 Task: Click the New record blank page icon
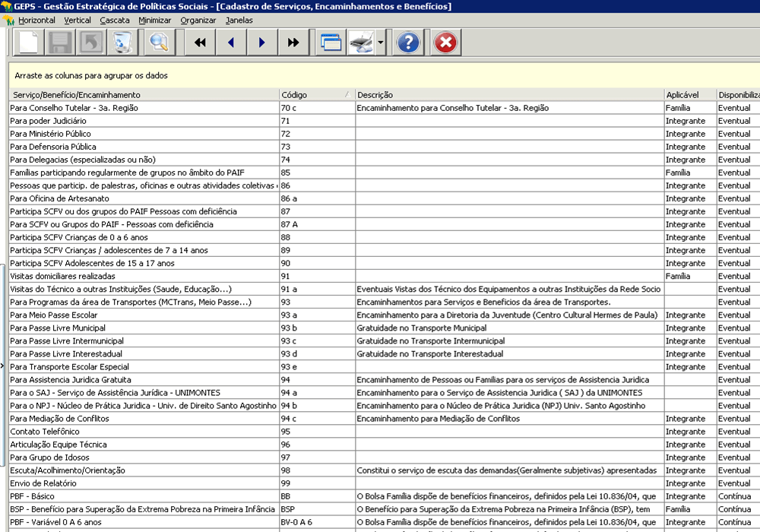coord(29,42)
